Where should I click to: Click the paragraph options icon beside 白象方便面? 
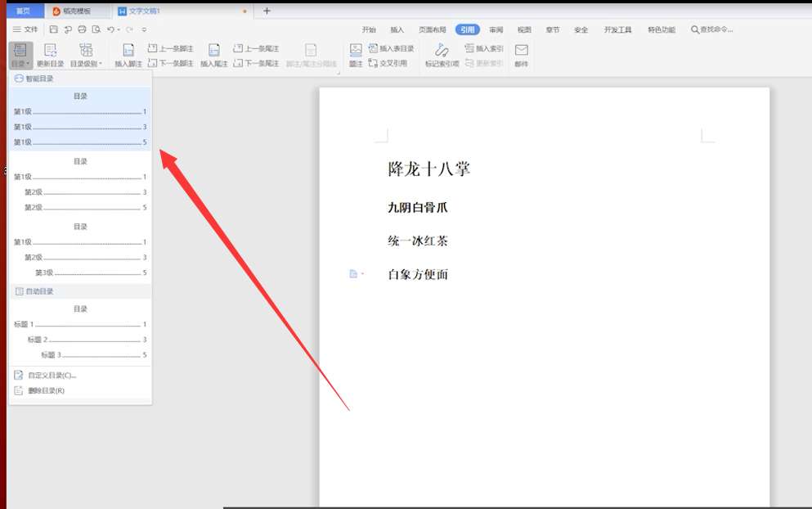[356, 273]
